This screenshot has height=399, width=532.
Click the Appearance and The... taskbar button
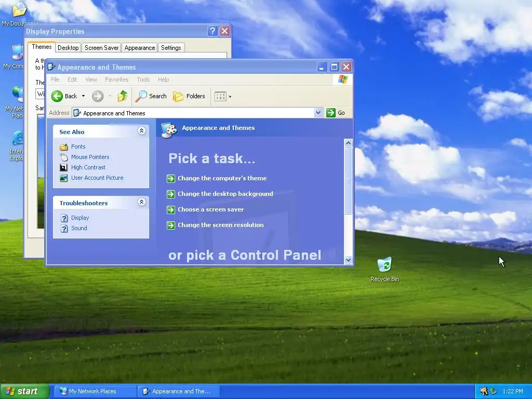coord(179,391)
